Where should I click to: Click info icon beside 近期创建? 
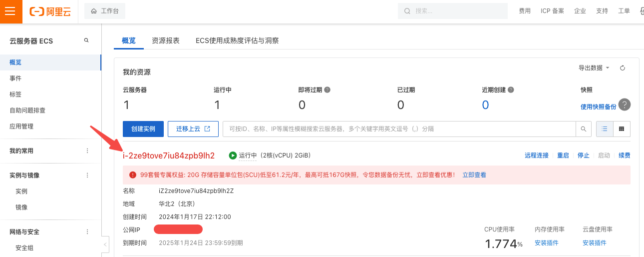[511, 90]
